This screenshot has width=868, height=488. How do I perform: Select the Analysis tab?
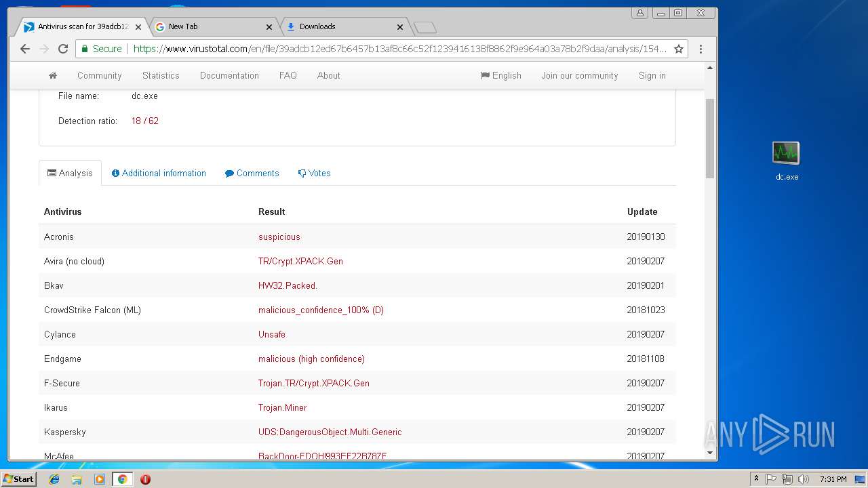70,173
